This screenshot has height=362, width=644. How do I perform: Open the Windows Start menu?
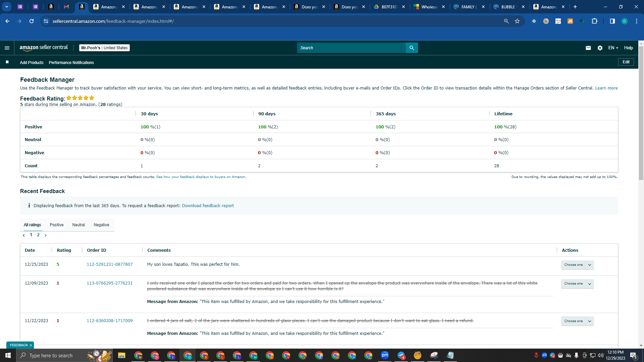click(x=8, y=355)
